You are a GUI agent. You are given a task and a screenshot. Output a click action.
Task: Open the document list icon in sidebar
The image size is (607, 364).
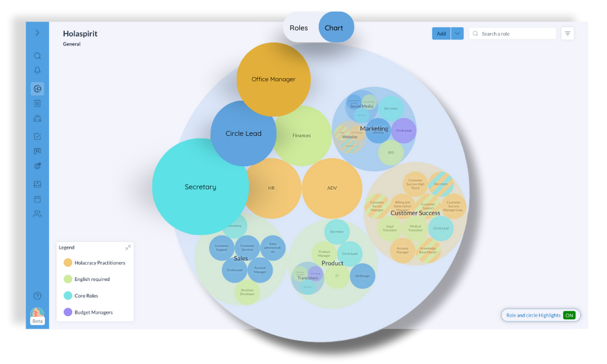coord(37,103)
